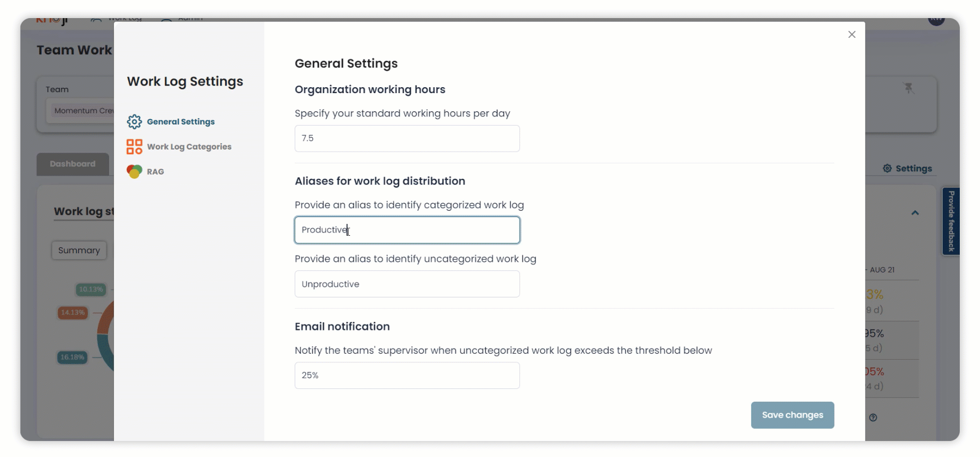Viewport: 980px width, 457px height.
Task: Click the question mark help icon
Action: click(873, 418)
